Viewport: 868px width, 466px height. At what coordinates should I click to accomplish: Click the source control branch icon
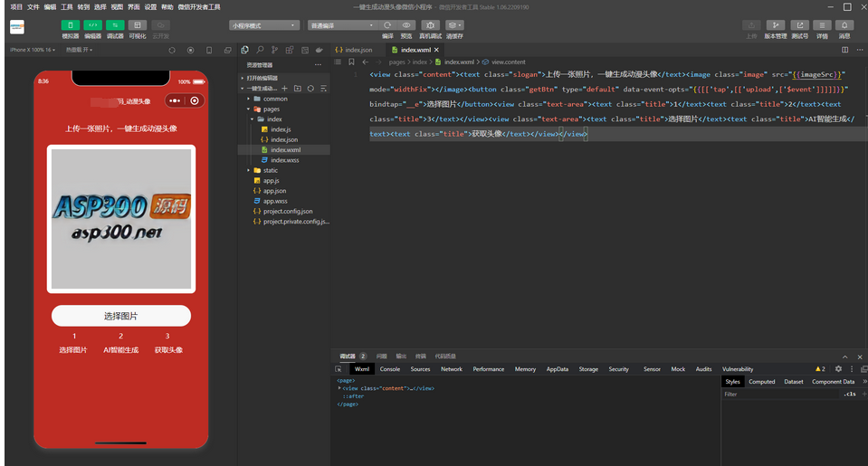[275, 50]
